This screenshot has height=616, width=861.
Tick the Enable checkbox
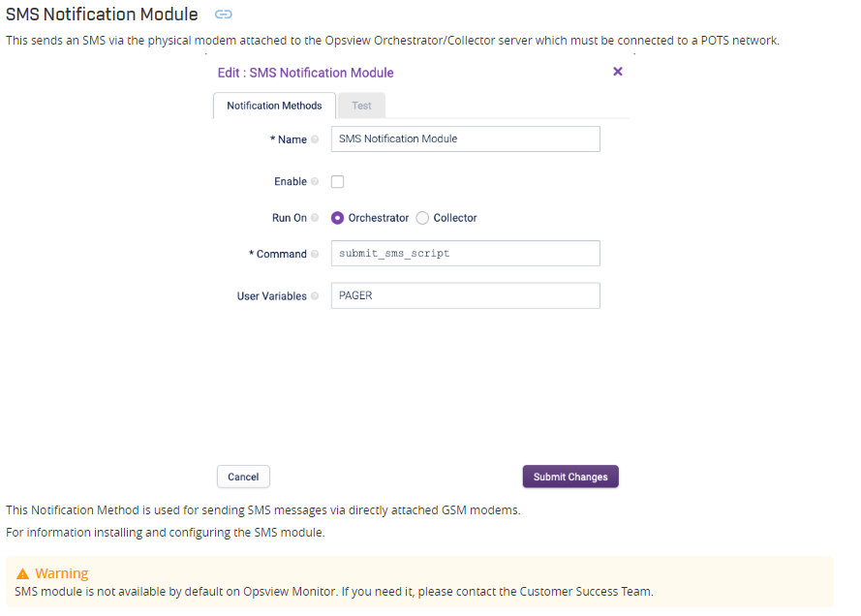[338, 181]
